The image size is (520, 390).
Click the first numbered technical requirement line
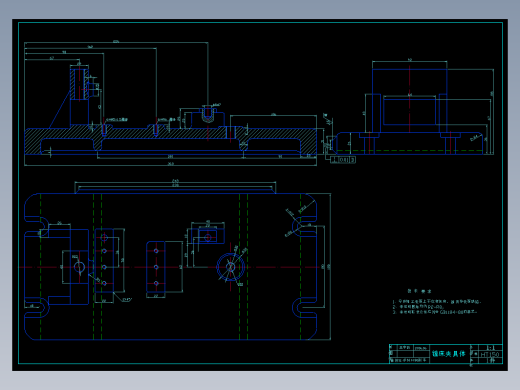point(436,301)
